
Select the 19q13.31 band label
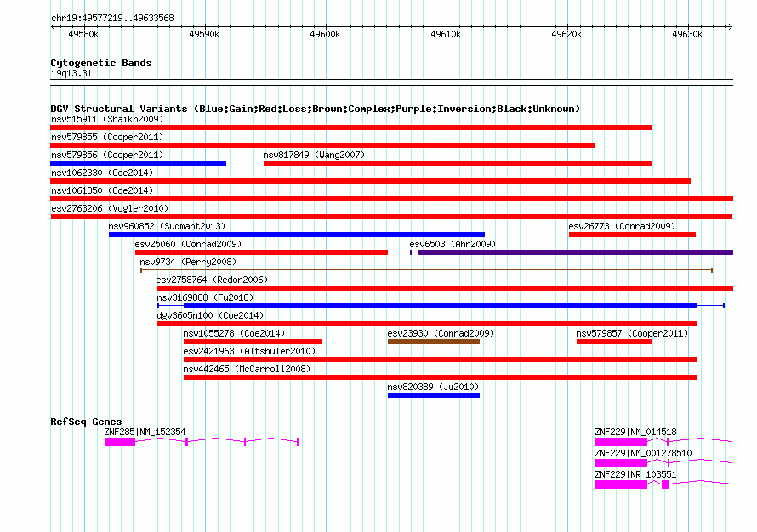point(71,73)
